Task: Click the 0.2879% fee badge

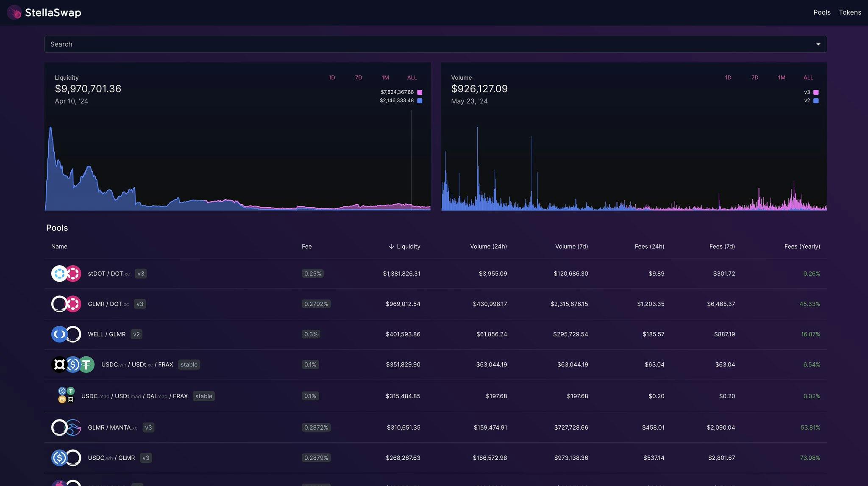Action: (316, 458)
